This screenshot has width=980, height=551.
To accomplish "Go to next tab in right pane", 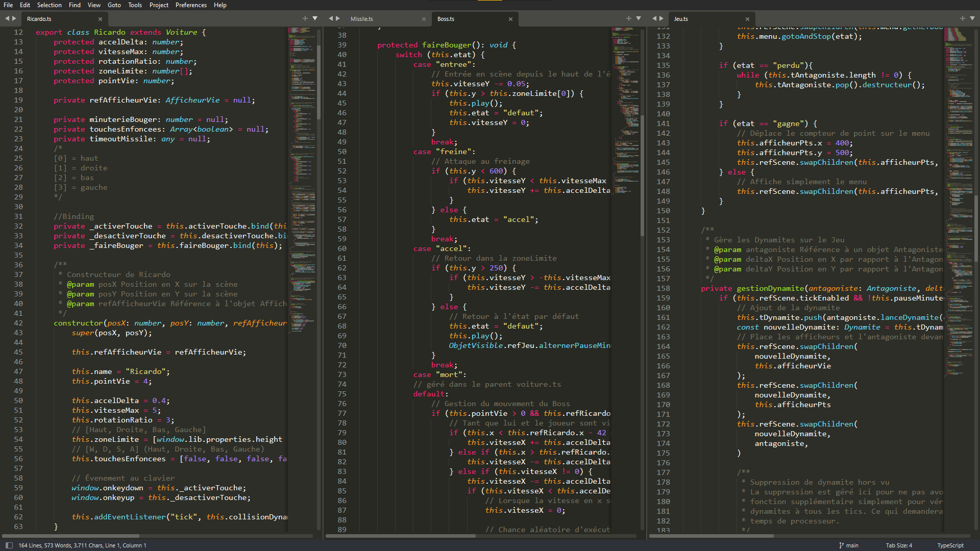I will click(x=661, y=18).
